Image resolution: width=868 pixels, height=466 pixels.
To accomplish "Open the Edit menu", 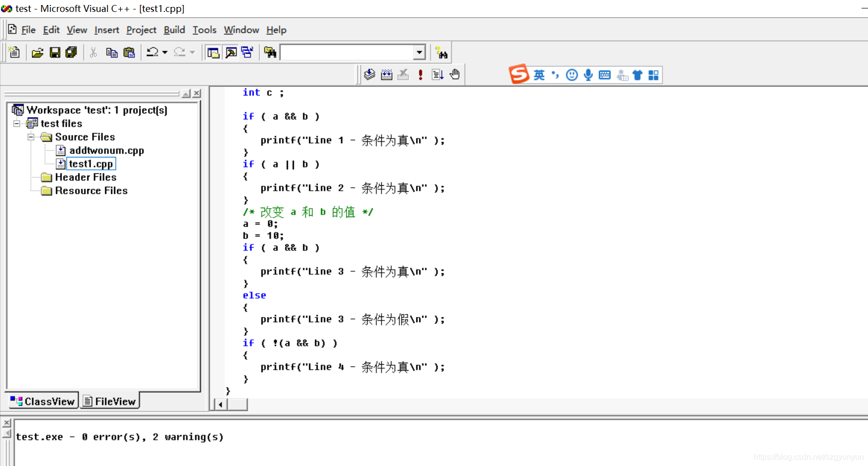I will tap(51, 30).
